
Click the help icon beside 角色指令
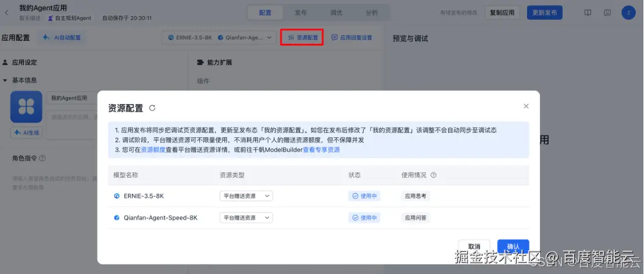point(42,158)
